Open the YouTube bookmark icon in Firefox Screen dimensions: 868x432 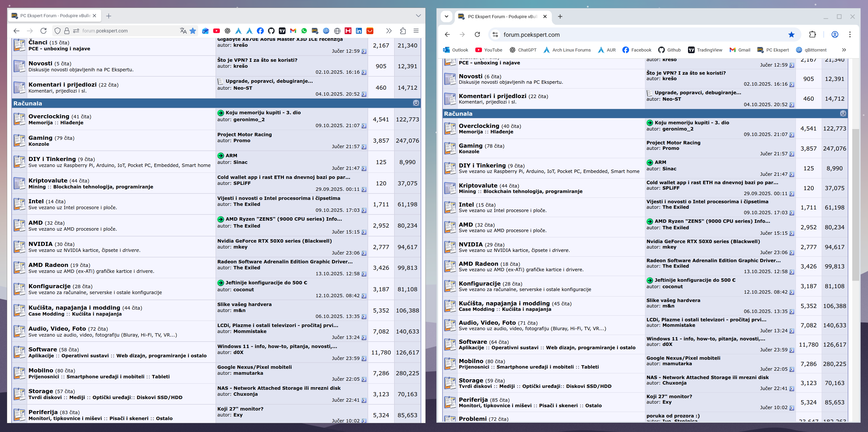click(216, 31)
